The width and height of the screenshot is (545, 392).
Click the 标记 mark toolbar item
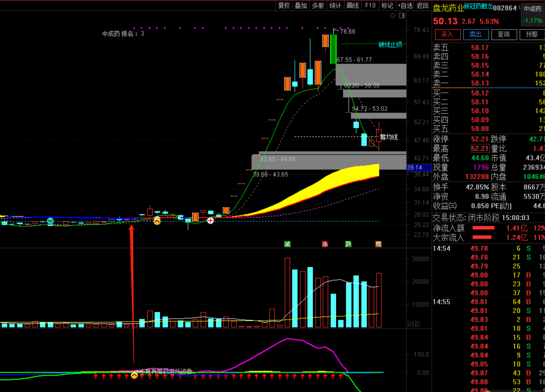point(387,6)
